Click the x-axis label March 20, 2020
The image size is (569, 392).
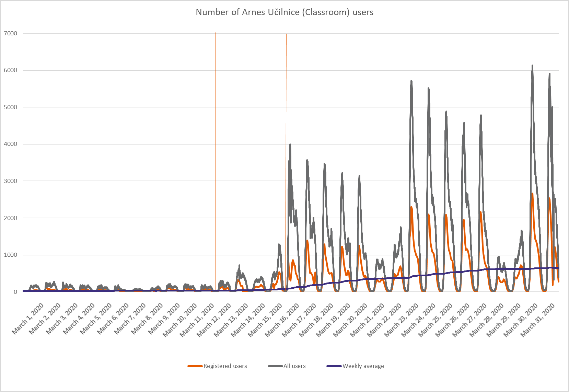coord(351,320)
